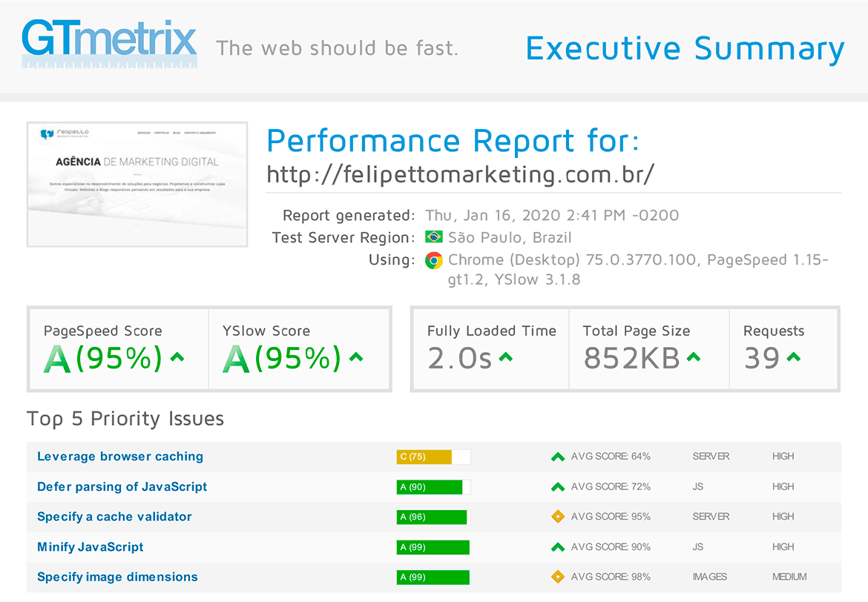
Task: Click orange diamond beside Specify a cache validator
Action: 557,516
